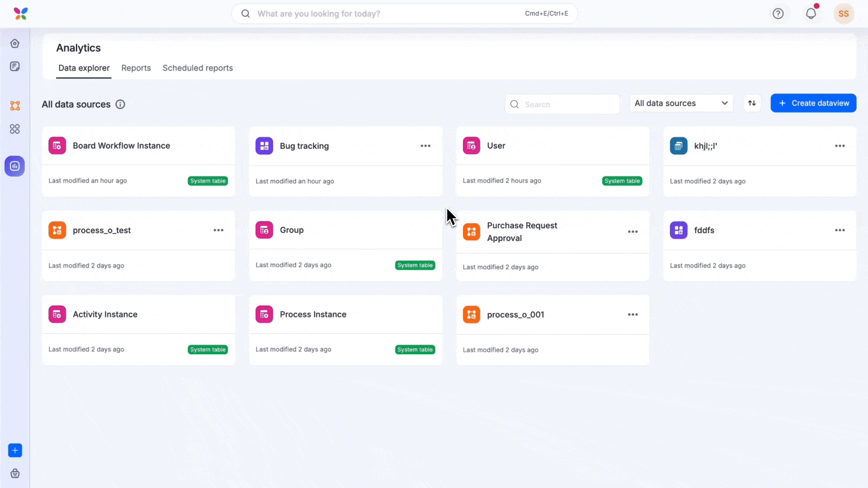868x488 pixels.
Task: Open the help question mark icon
Action: click(x=778, y=14)
